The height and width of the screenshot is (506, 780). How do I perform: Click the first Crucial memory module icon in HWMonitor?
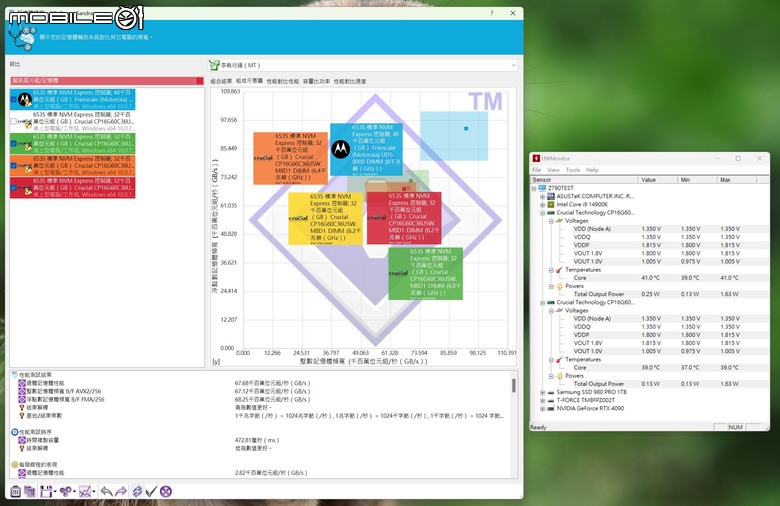point(551,212)
